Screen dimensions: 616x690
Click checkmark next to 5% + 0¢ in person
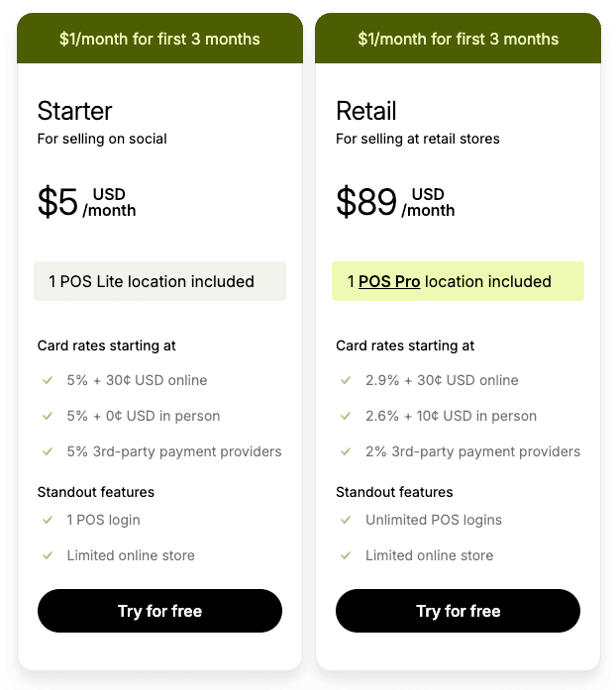47,416
